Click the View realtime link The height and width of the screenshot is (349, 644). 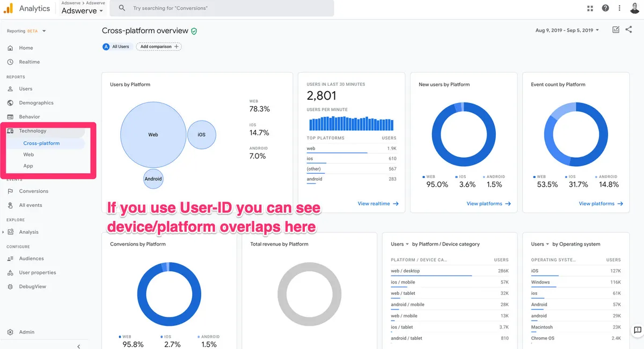pos(378,204)
